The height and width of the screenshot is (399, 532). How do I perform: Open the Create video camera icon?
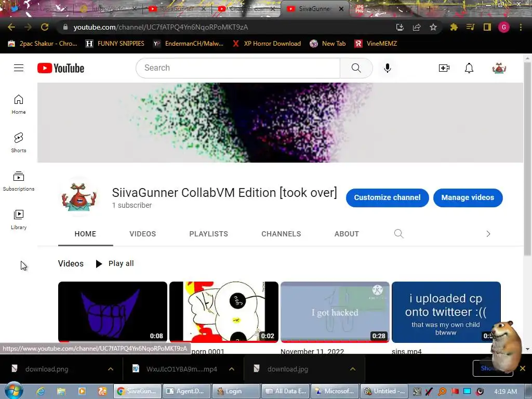pyautogui.click(x=444, y=68)
